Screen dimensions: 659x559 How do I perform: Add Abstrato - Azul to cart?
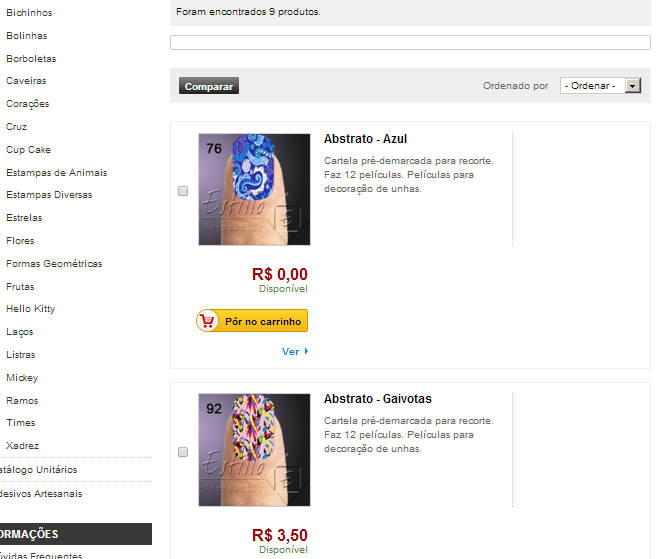[x=252, y=321]
